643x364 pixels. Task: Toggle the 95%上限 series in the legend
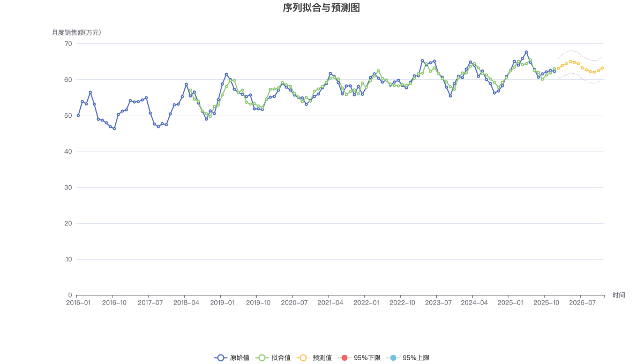[408, 358]
